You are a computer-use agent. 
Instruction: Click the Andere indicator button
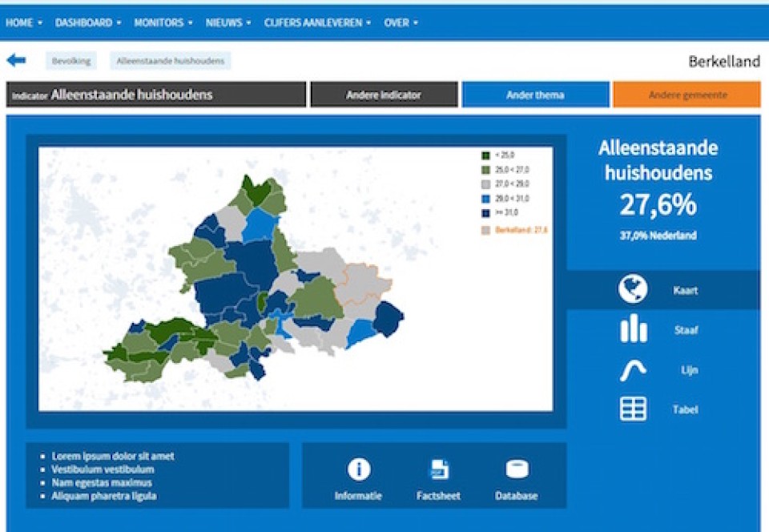(383, 95)
